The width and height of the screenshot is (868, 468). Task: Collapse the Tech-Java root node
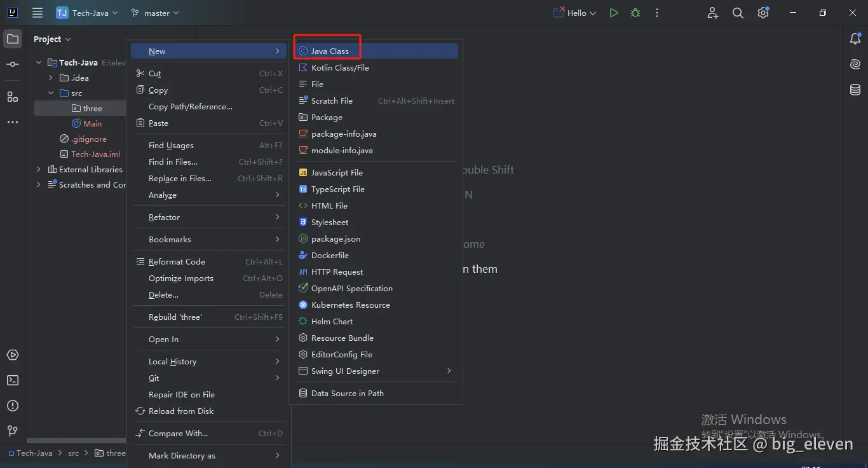tap(39, 62)
